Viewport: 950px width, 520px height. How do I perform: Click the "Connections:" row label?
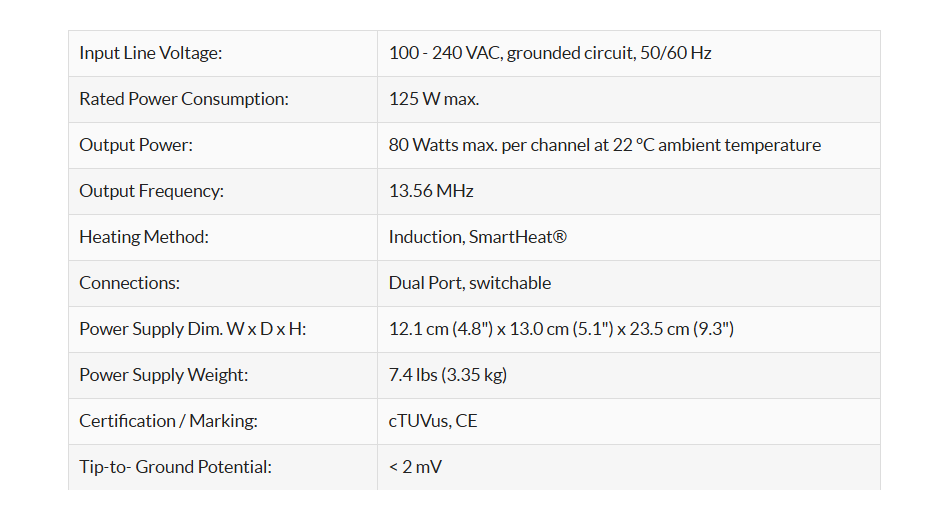pyautogui.click(x=129, y=283)
